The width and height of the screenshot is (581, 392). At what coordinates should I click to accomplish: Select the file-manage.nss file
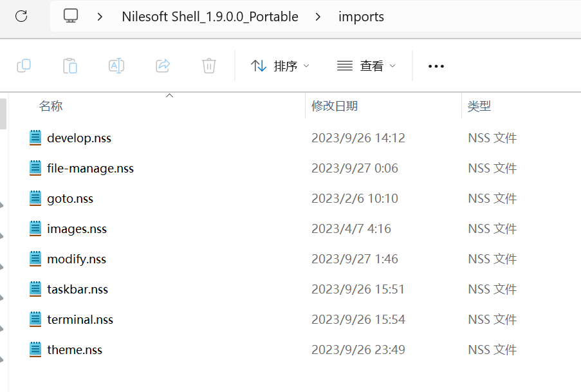[90, 169]
